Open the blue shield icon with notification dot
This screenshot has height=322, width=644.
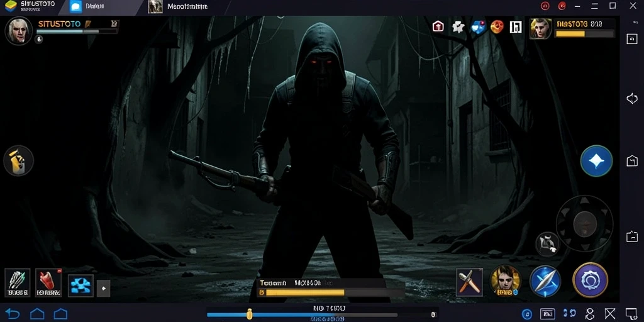pos(478,27)
